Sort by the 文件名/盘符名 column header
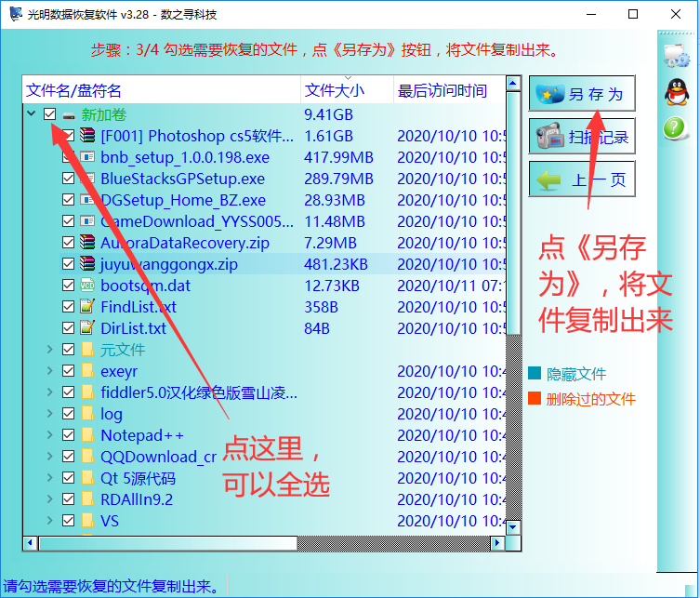The image size is (700, 598). [162, 90]
